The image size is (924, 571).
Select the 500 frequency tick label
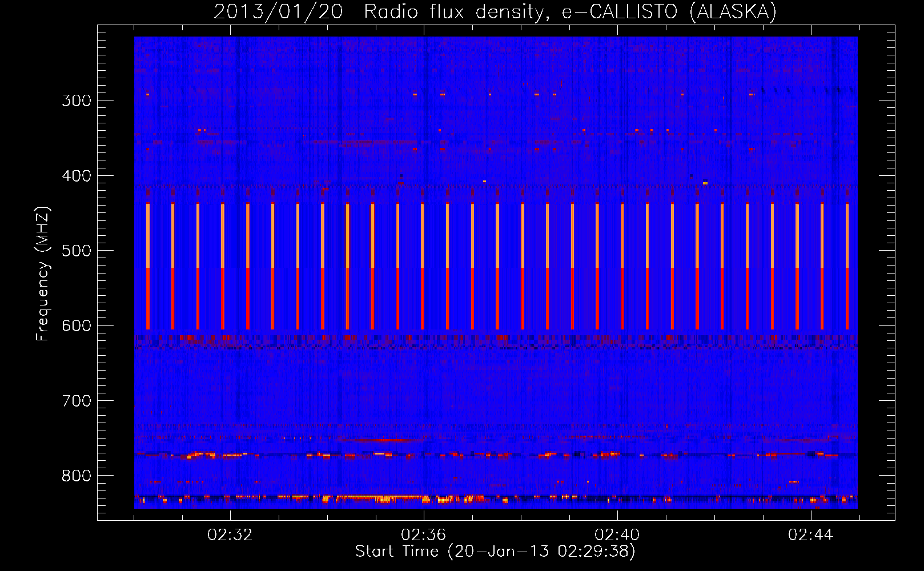[77, 251]
